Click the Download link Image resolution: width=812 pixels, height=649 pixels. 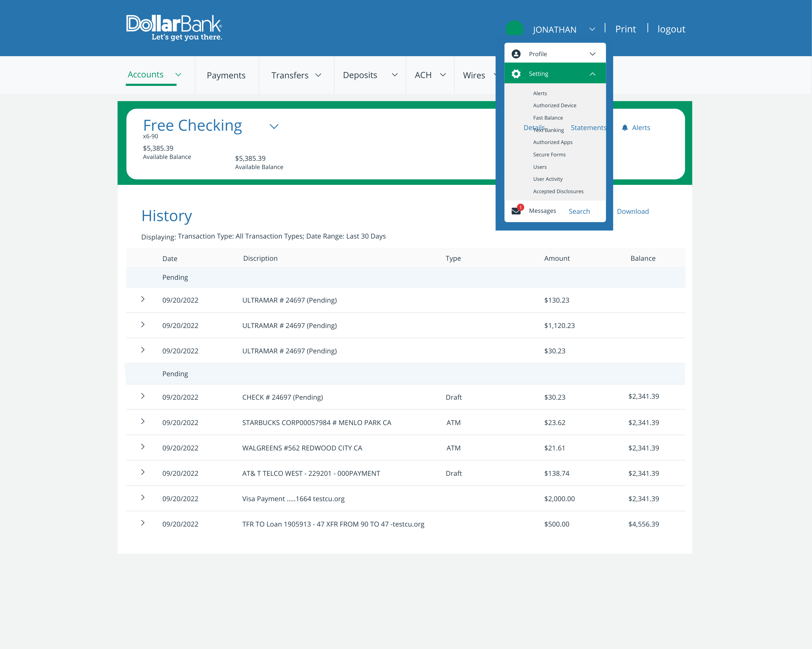tap(633, 211)
